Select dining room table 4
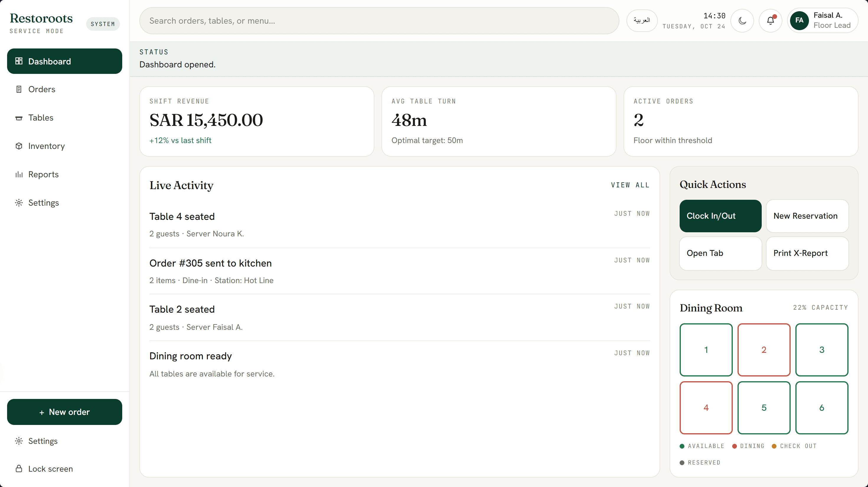 [x=706, y=408]
